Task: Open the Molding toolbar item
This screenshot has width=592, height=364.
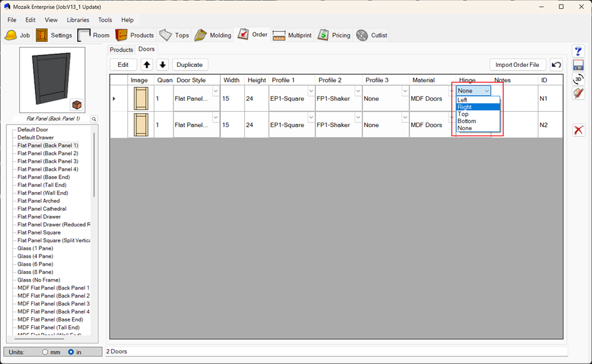Action: tap(213, 35)
